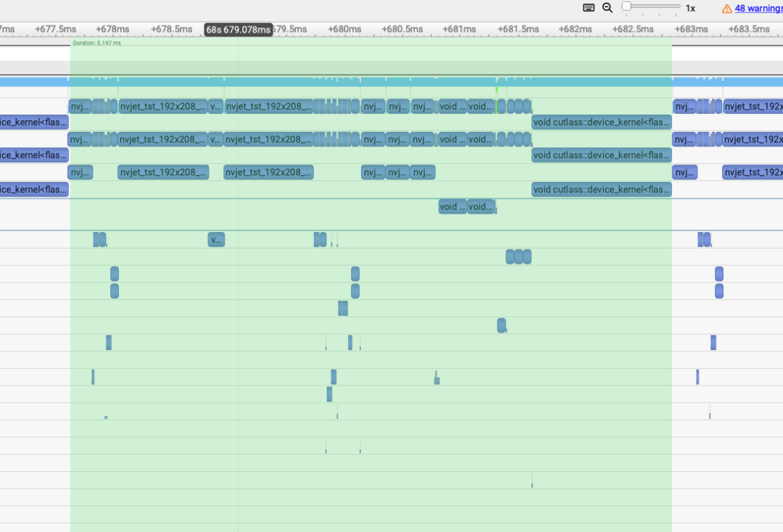Click the orange warning triangle icon
The width and height of the screenshot is (783, 532).
tap(726, 9)
